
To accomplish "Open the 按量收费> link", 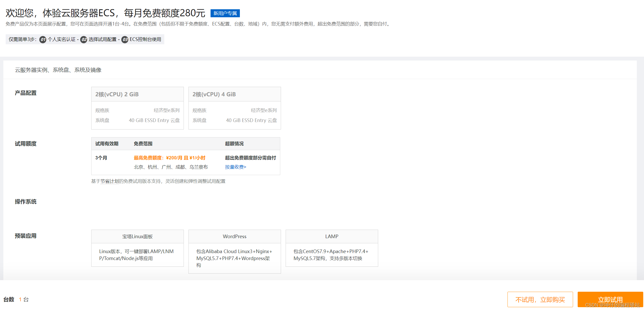I will tap(235, 167).
